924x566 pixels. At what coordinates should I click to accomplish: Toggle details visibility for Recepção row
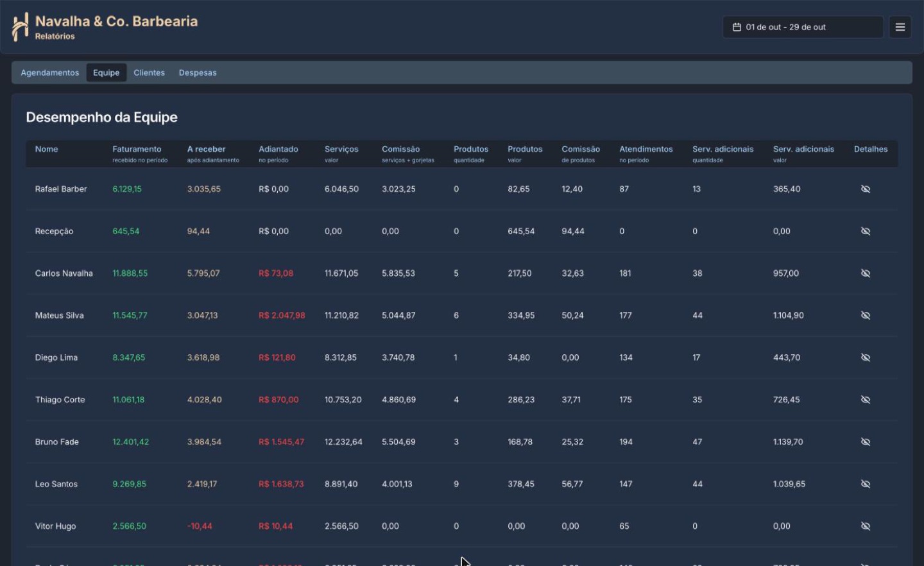866,231
